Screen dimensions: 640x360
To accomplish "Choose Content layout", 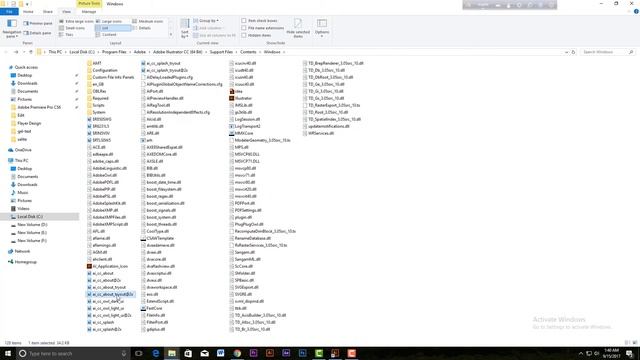I will [x=106, y=35].
